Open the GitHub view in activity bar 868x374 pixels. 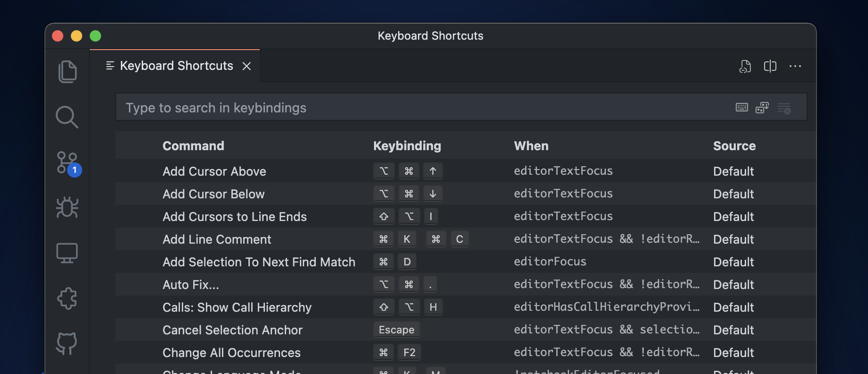click(x=67, y=343)
